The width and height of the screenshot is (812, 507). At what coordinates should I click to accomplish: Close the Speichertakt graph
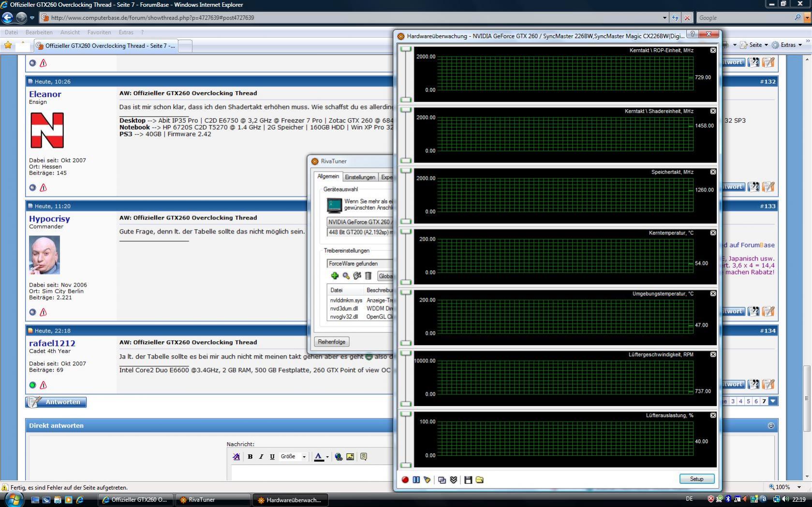point(713,172)
